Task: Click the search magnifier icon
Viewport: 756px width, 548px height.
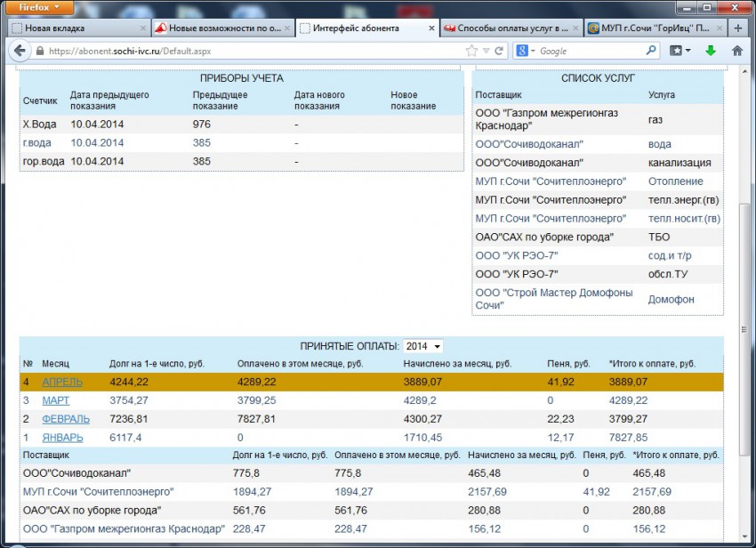Action: pos(650,51)
